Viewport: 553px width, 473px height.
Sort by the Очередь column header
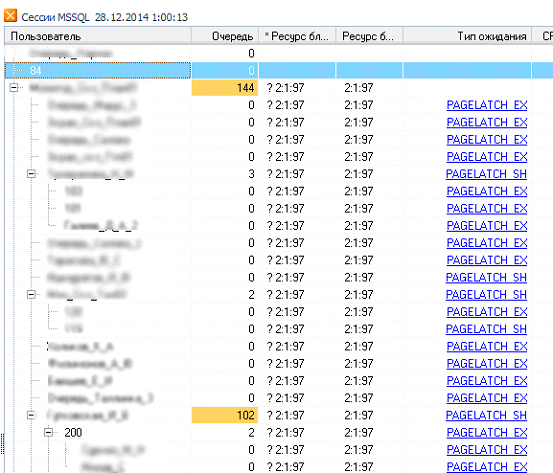point(225,36)
